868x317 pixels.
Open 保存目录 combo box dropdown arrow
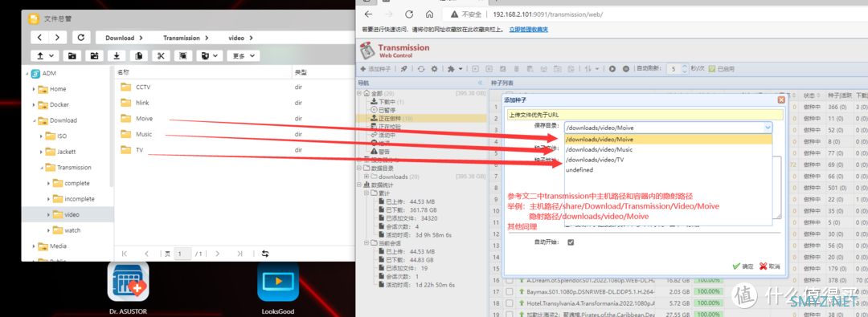[x=768, y=128]
